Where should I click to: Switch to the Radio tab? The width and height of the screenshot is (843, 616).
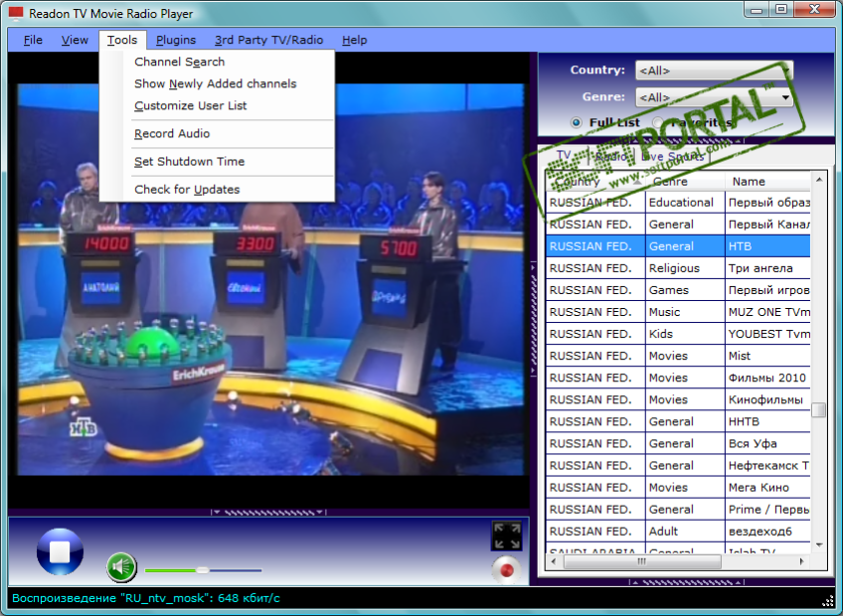coord(609,156)
